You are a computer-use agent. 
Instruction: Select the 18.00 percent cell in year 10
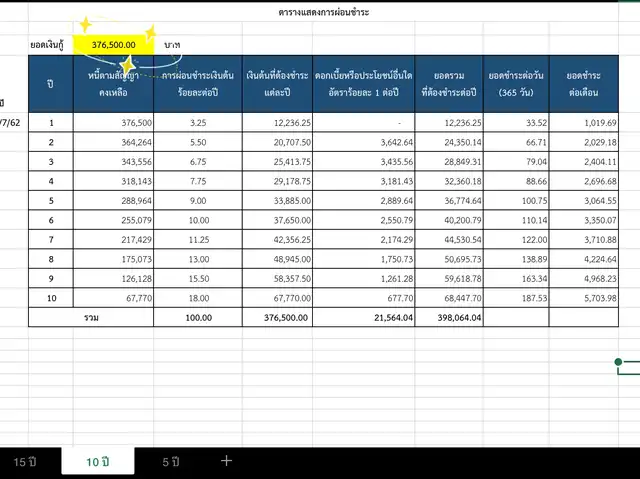click(x=198, y=297)
